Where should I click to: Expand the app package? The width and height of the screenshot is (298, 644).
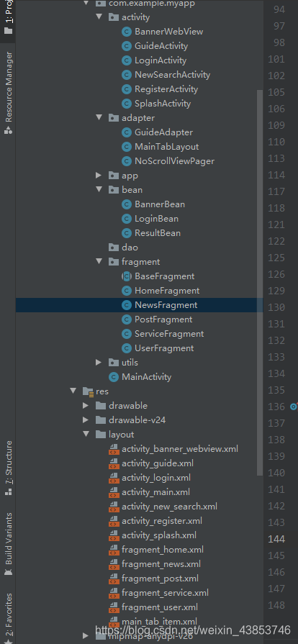[99, 176]
